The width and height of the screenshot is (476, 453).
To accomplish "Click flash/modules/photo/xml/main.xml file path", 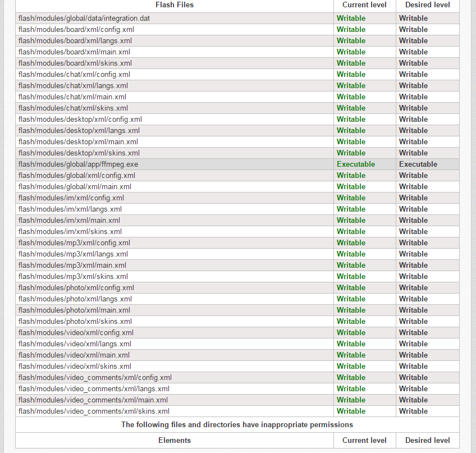I will 74,310.
